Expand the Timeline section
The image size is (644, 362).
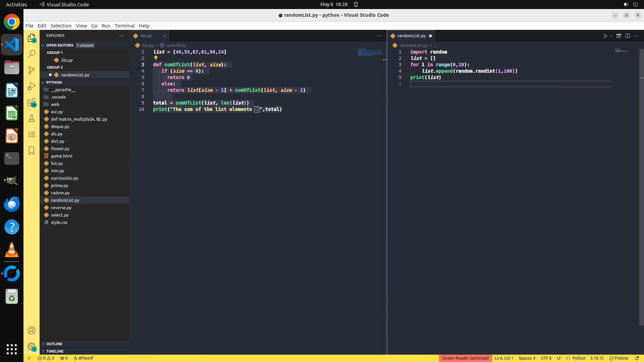[x=55, y=351]
